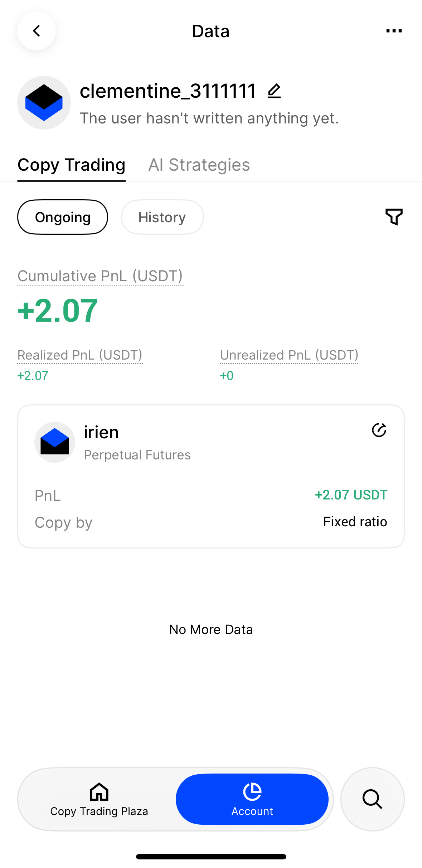The height and width of the screenshot is (868, 422).
Task: Select the Copy Trading tab
Action: pos(72,165)
